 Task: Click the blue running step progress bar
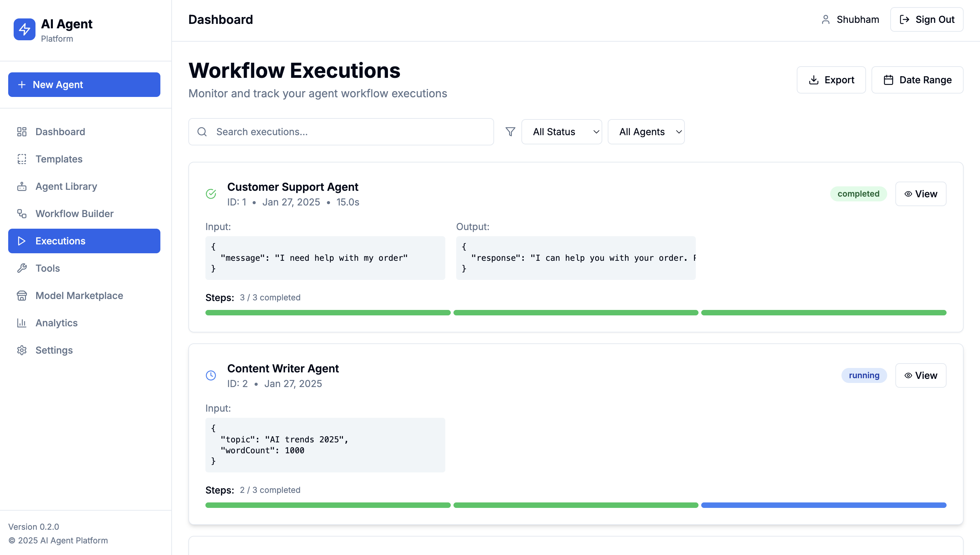[x=823, y=506]
